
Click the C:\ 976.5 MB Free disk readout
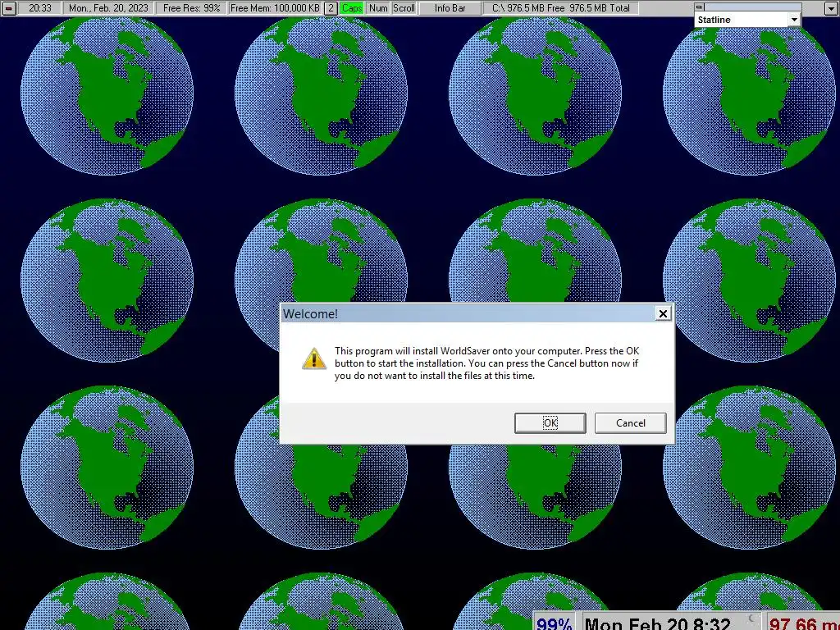pyautogui.click(x=561, y=8)
